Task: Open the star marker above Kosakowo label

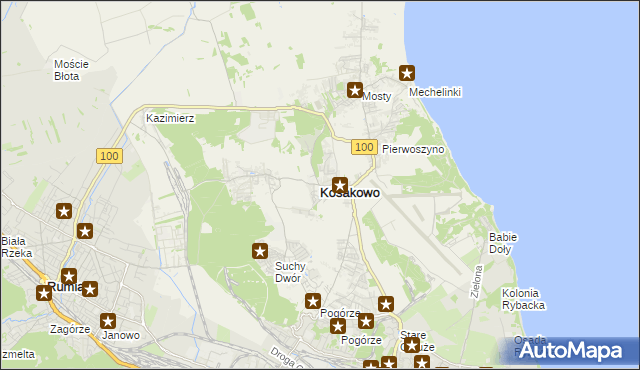Action: [x=340, y=185]
